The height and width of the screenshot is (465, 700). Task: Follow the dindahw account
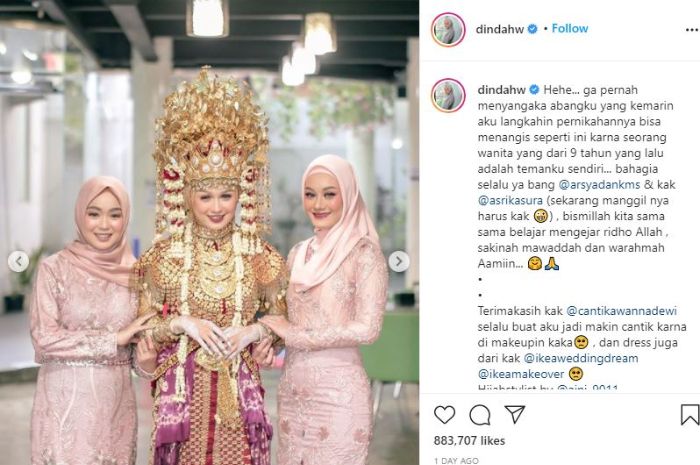pos(570,29)
